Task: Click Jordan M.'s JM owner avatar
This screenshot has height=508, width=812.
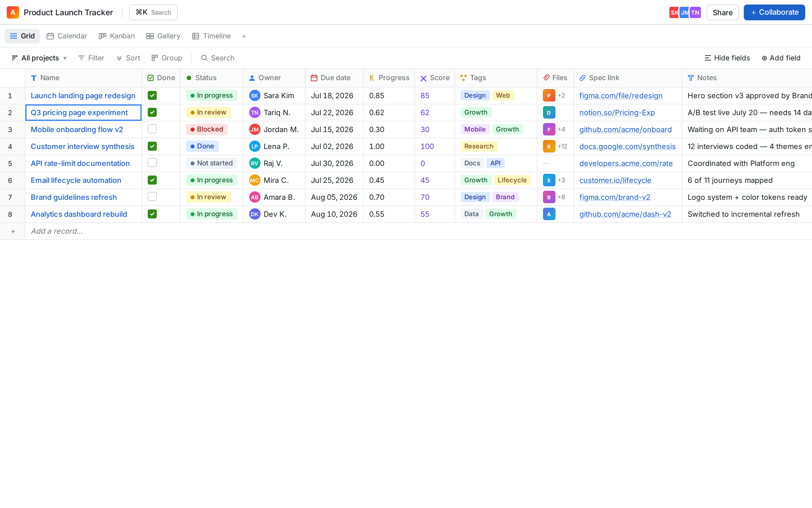Action: [x=255, y=130]
